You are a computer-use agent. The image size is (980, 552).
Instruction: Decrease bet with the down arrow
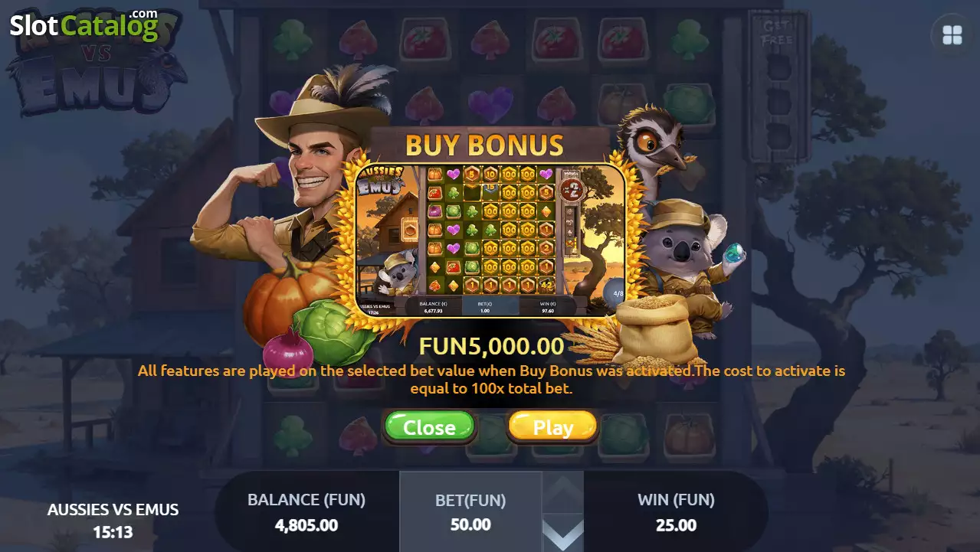click(x=563, y=533)
